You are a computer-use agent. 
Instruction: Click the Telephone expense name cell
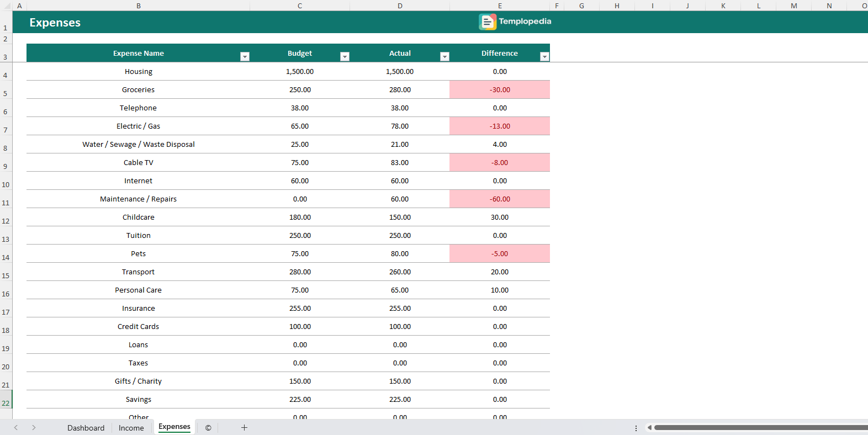coord(138,108)
